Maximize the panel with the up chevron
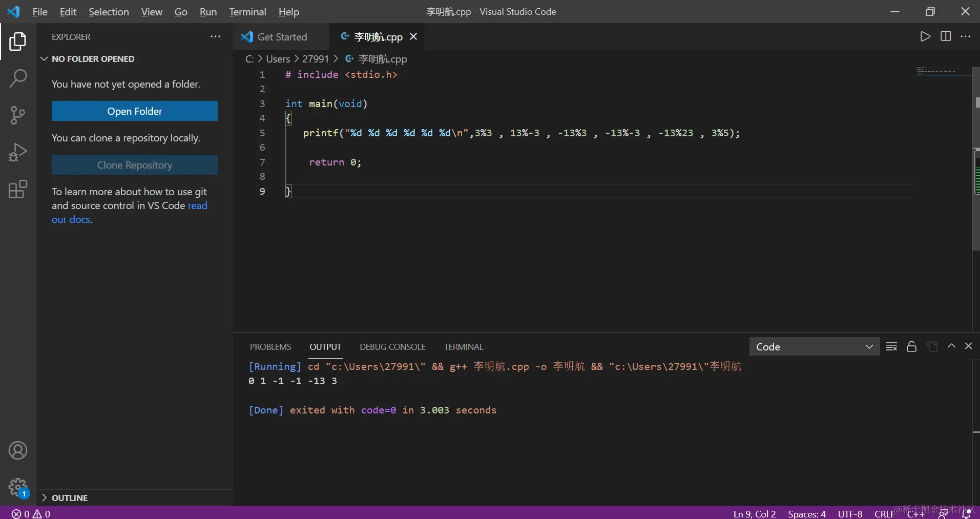The height and width of the screenshot is (519, 980). point(951,346)
